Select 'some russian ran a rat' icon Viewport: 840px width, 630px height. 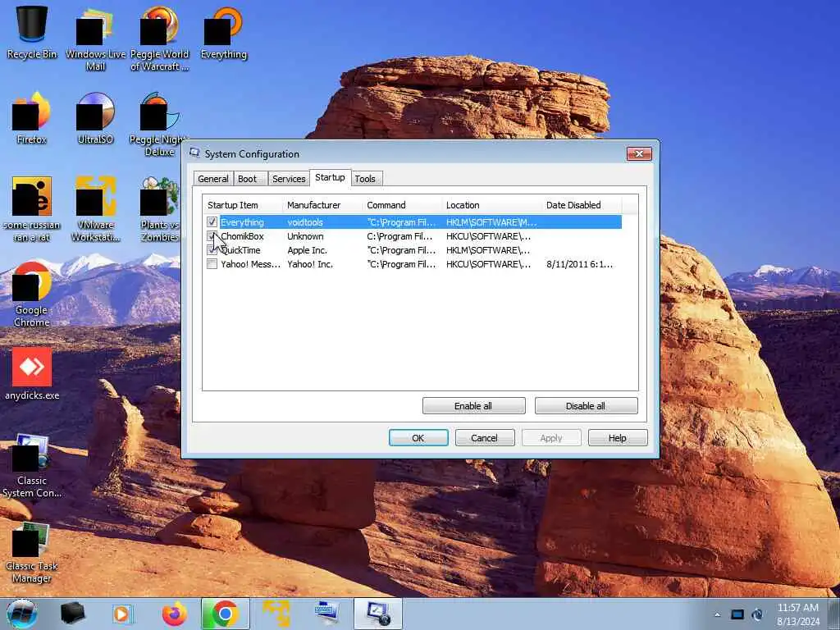(32, 209)
